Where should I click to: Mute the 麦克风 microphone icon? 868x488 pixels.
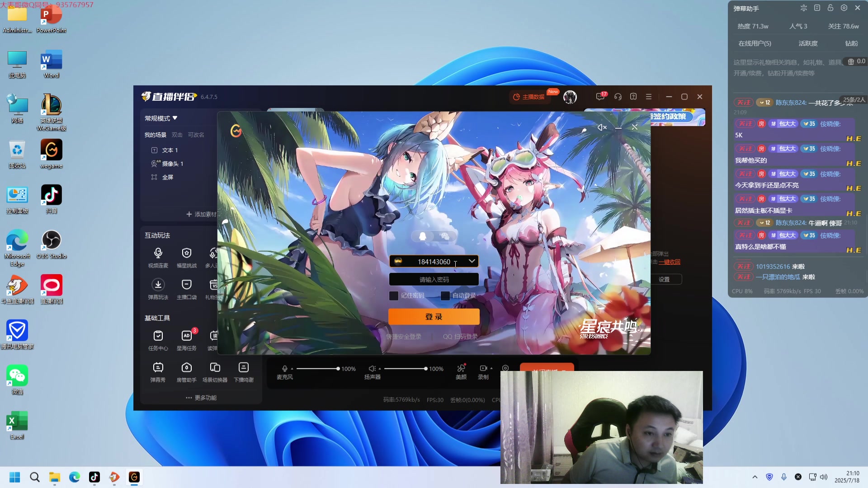(x=284, y=368)
